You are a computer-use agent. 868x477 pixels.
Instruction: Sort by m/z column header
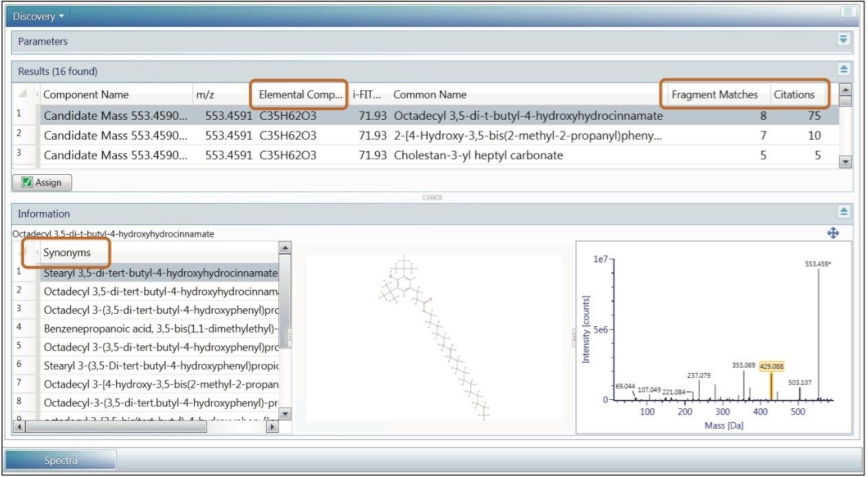click(221, 95)
